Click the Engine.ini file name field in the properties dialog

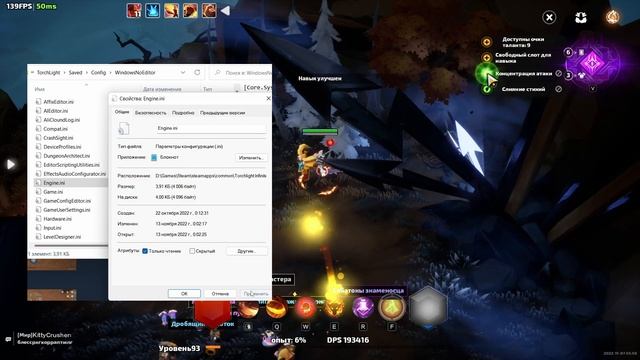(x=211, y=128)
